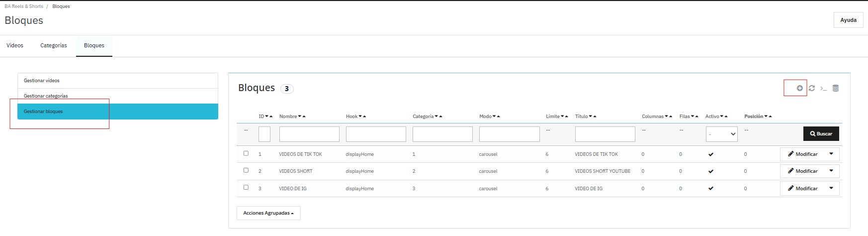Open the show SQL query icon
Viewport: 868px width, 236px height.
click(x=823, y=89)
